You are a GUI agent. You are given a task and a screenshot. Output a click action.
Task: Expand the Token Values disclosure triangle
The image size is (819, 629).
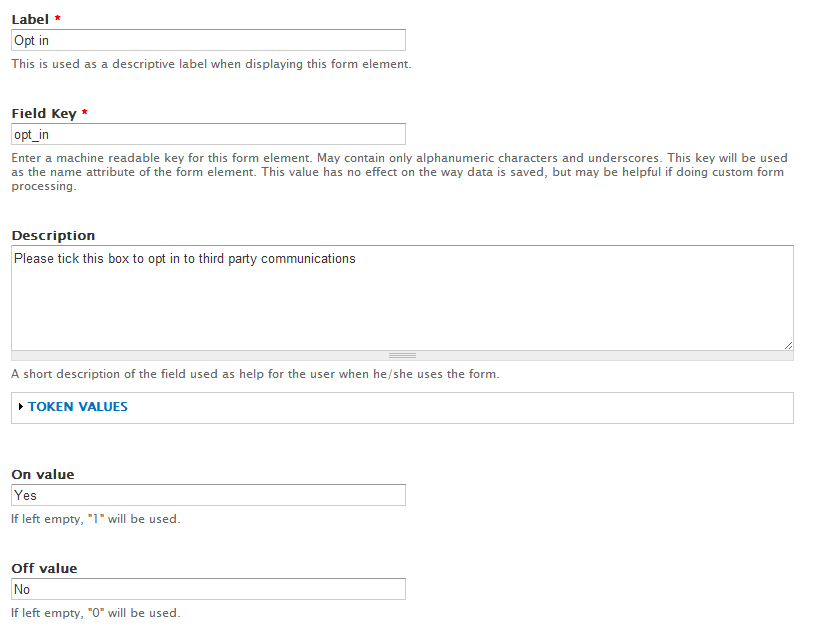click(20, 406)
